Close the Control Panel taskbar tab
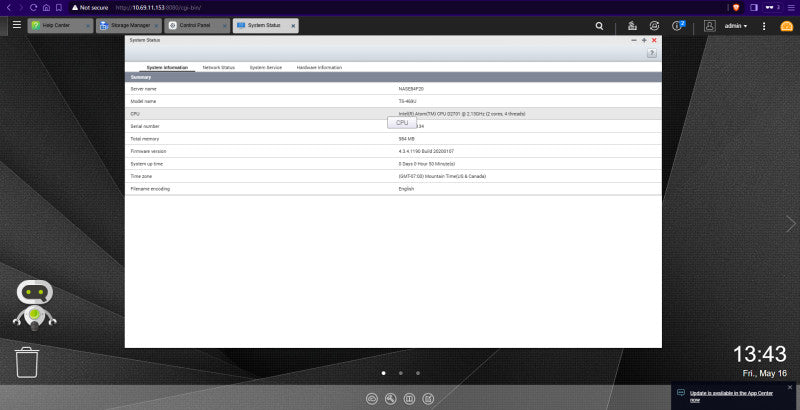This screenshot has height=410, width=800. pos(224,25)
